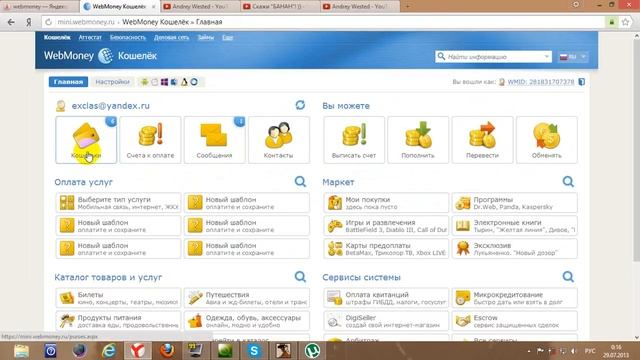
Task: Open the Займы top menu item
Action: point(206,38)
